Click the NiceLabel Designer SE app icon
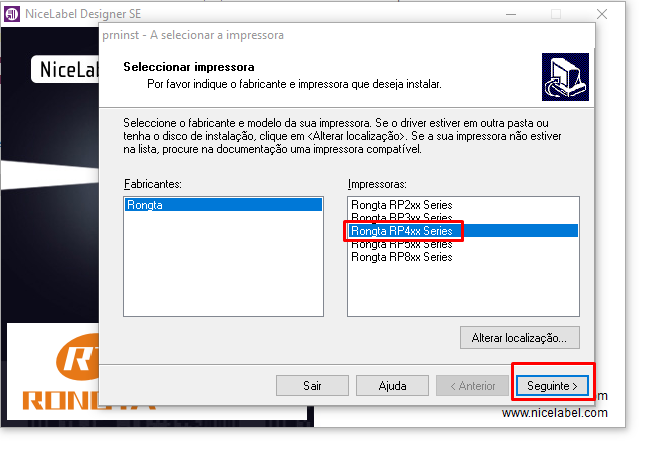This screenshot has width=649, height=471. click(x=12, y=14)
